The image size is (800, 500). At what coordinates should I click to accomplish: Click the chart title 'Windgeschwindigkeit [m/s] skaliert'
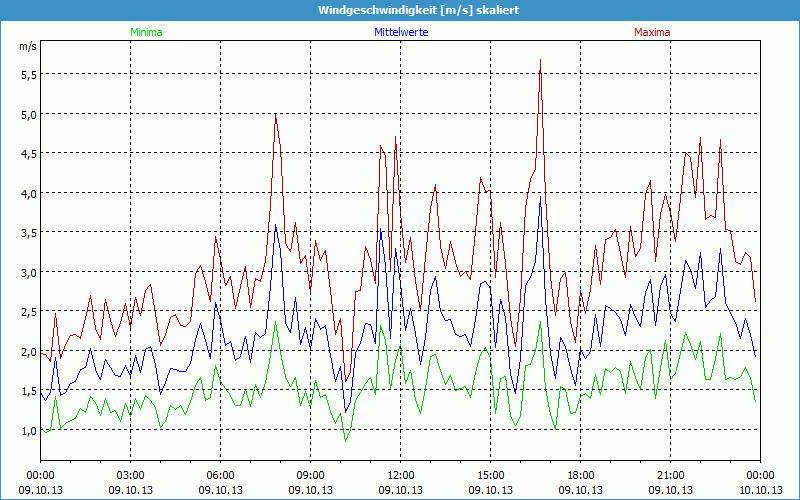(418, 10)
